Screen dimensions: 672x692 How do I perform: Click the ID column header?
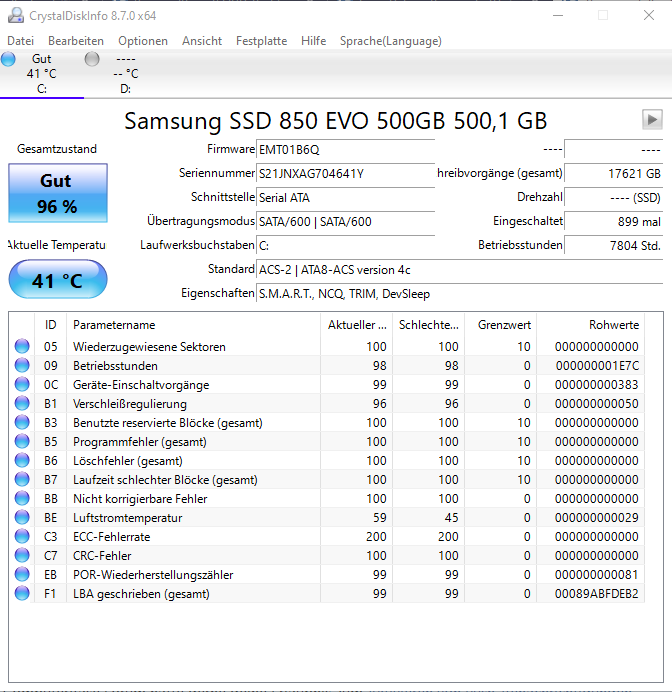(50, 325)
